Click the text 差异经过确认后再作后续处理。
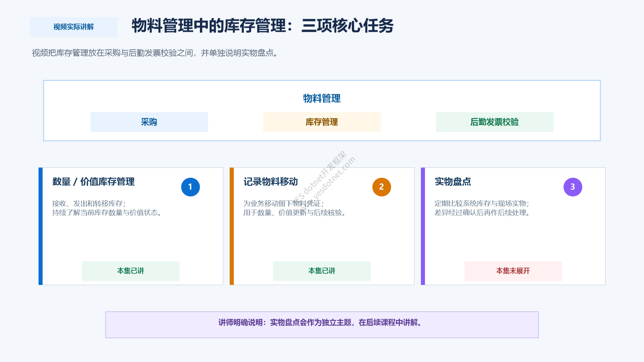The height and width of the screenshot is (362, 644). (x=483, y=213)
